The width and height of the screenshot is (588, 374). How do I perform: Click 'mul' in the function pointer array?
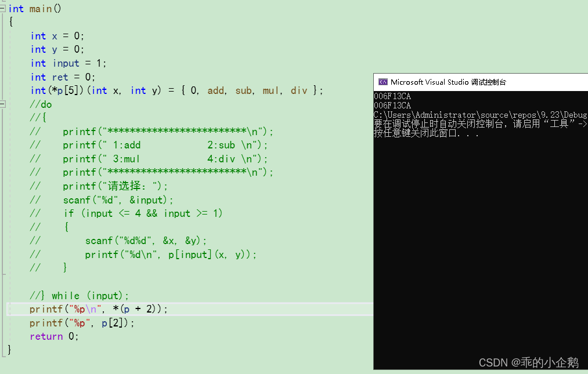pyautogui.click(x=270, y=90)
